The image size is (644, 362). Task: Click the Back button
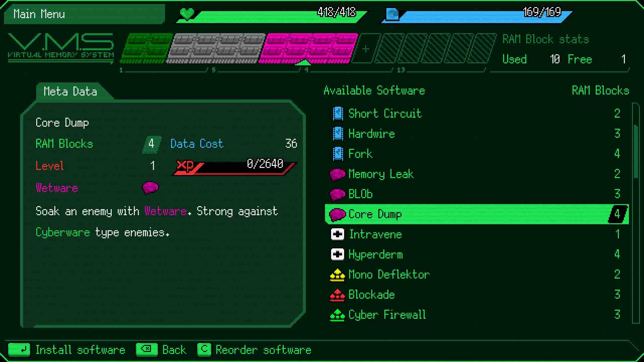[x=162, y=350]
